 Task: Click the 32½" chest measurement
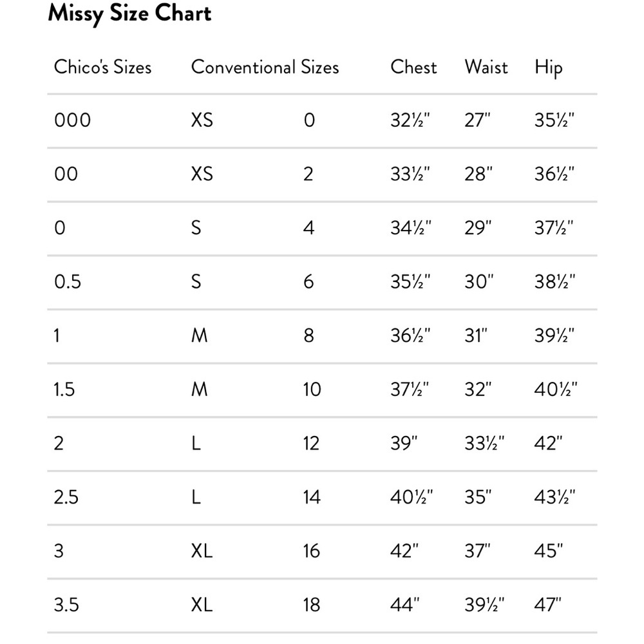(410, 120)
